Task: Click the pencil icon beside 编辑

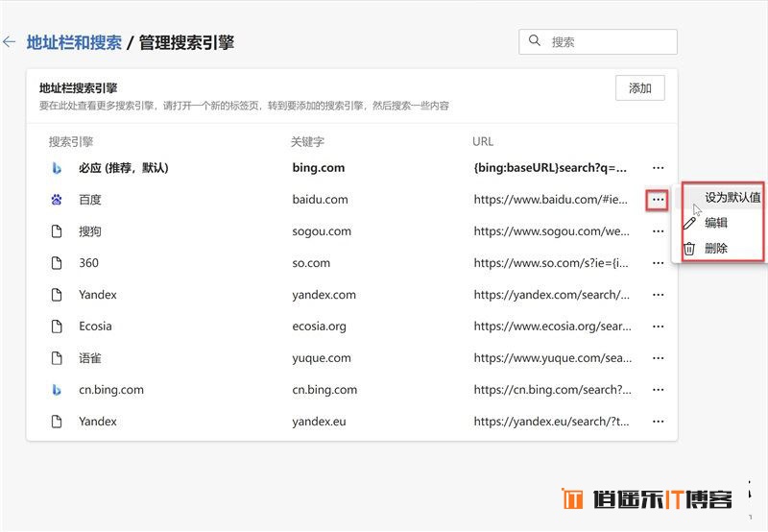Action: 689,224
